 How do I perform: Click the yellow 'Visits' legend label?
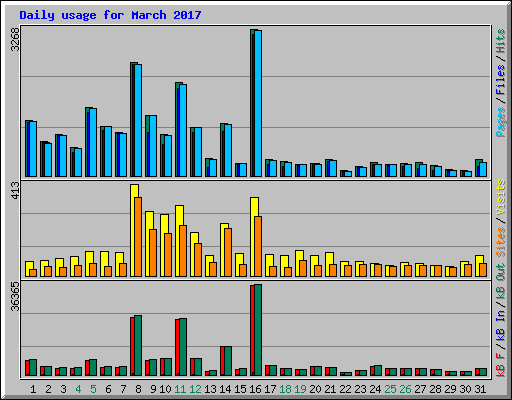501,198
